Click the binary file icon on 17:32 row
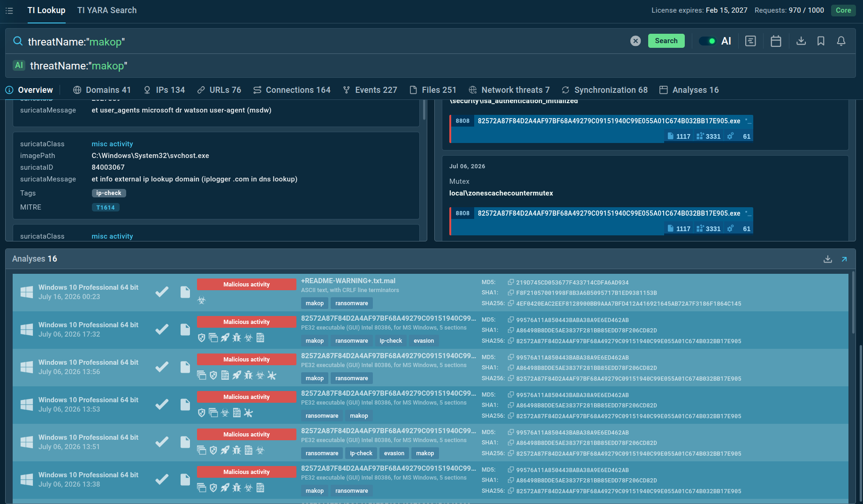This screenshot has height=504, width=863. tap(260, 338)
